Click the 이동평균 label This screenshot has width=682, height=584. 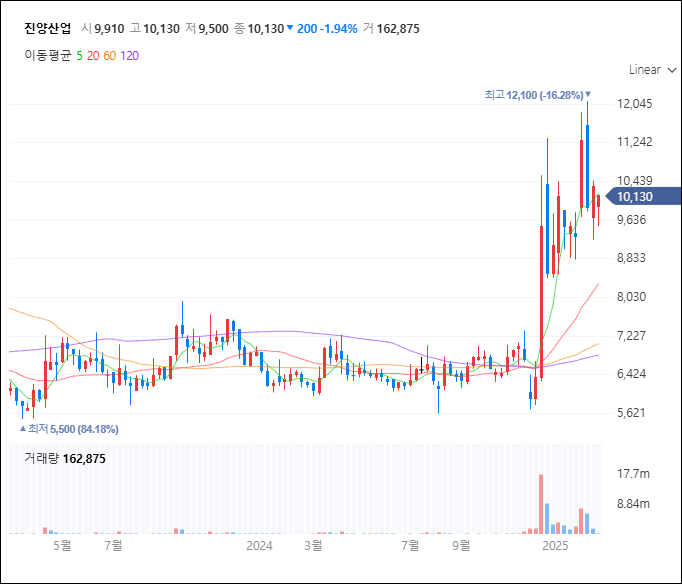point(47,56)
